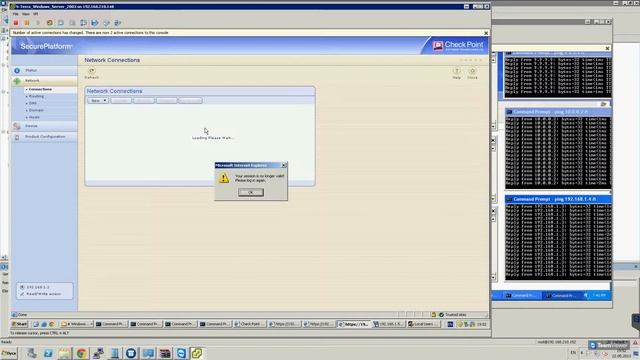
Task: Select Hosts under Network
Action: [34, 117]
